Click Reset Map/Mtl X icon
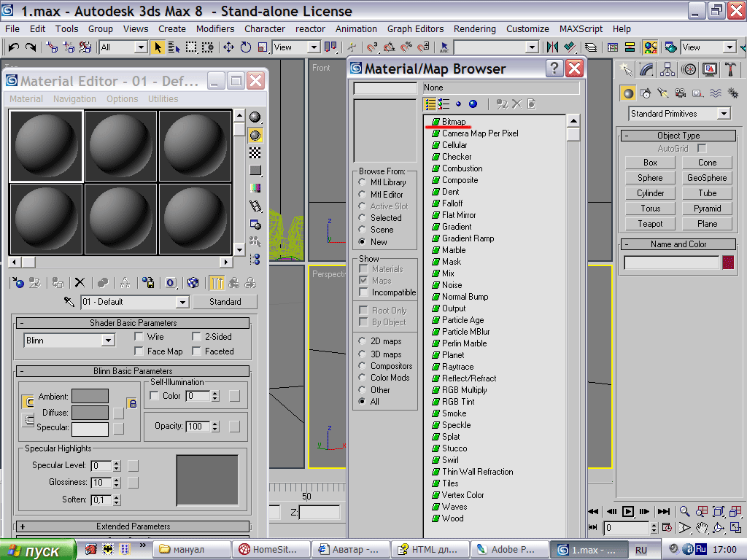747x560 pixels. 80,283
